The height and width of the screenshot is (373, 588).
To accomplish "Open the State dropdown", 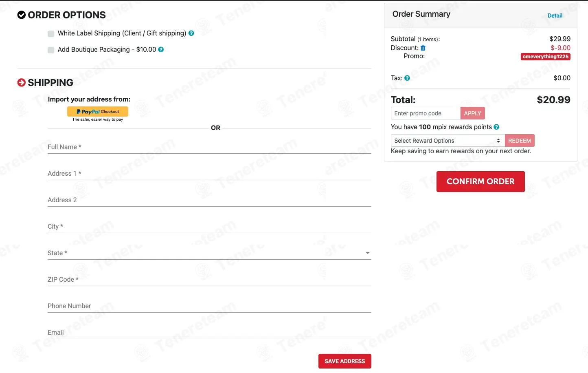I will (x=209, y=253).
